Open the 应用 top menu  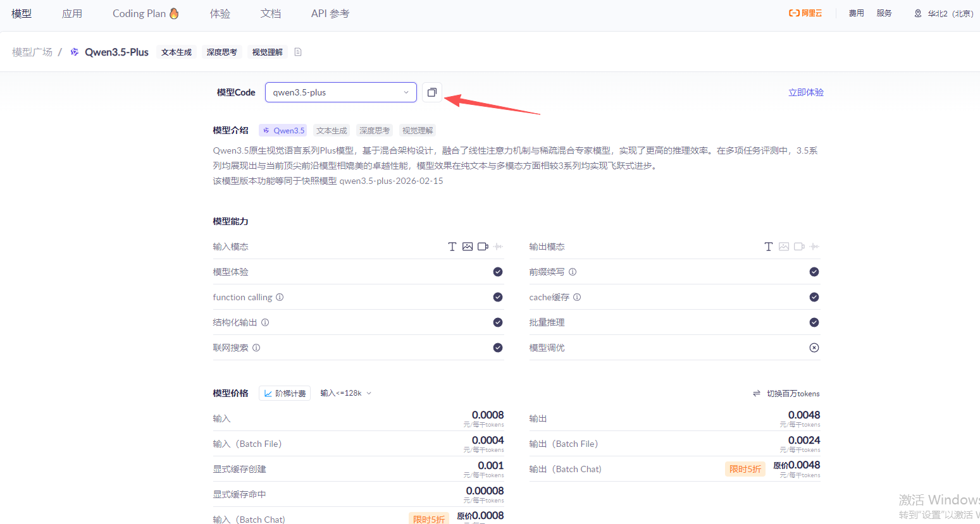pyautogui.click(x=72, y=13)
